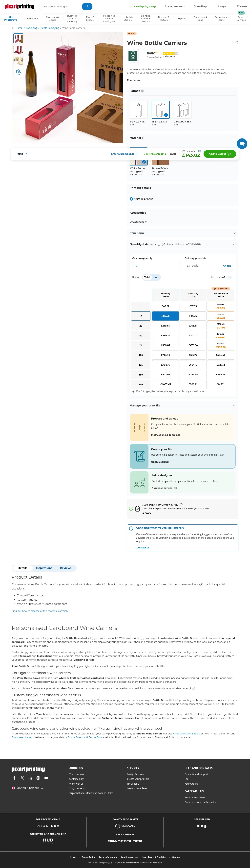The height and width of the screenshot is (868, 250).
Task: Open the Packaging & Bags menu
Action: click(200, 19)
